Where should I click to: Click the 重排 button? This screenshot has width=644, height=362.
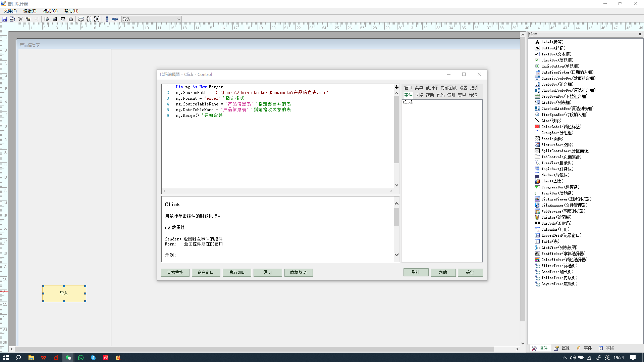(x=416, y=272)
